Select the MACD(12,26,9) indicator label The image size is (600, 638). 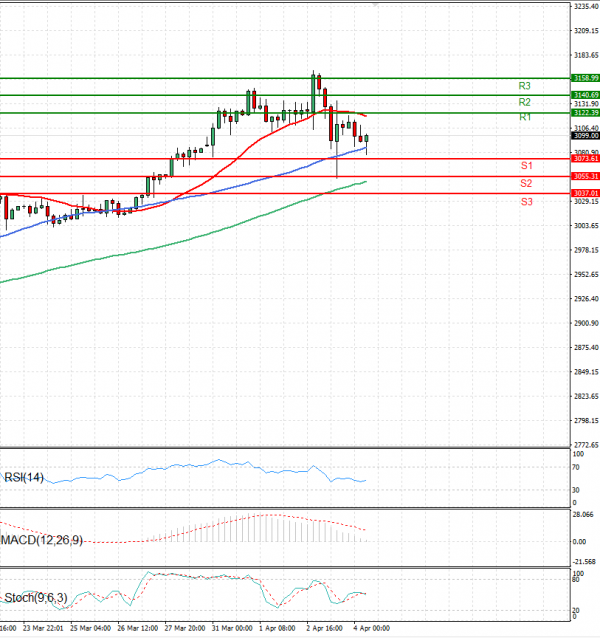pos(42,540)
